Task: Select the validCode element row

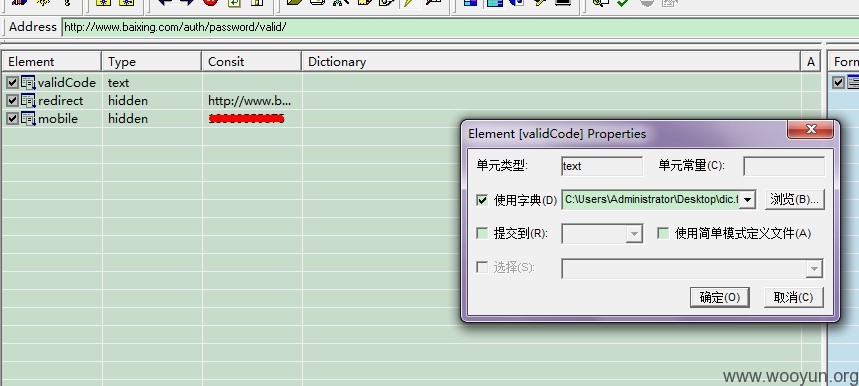Action: tap(411, 83)
